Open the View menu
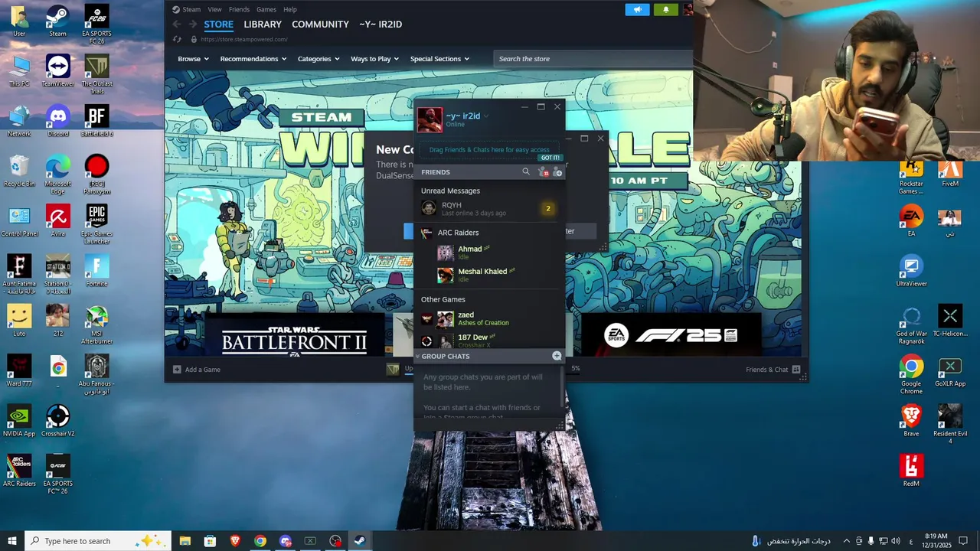This screenshot has width=980, height=551. [214, 9]
